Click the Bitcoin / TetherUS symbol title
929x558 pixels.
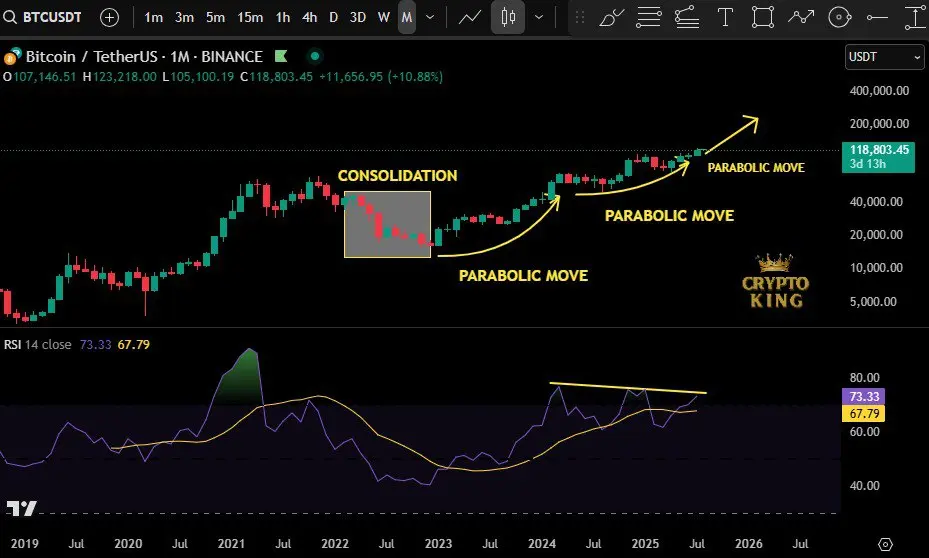coord(144,57)
